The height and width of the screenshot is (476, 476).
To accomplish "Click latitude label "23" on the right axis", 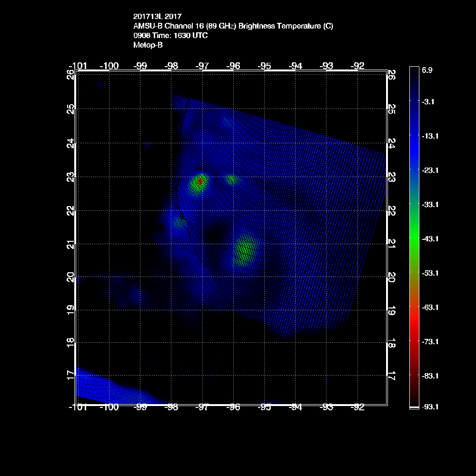I will (392, 177).
